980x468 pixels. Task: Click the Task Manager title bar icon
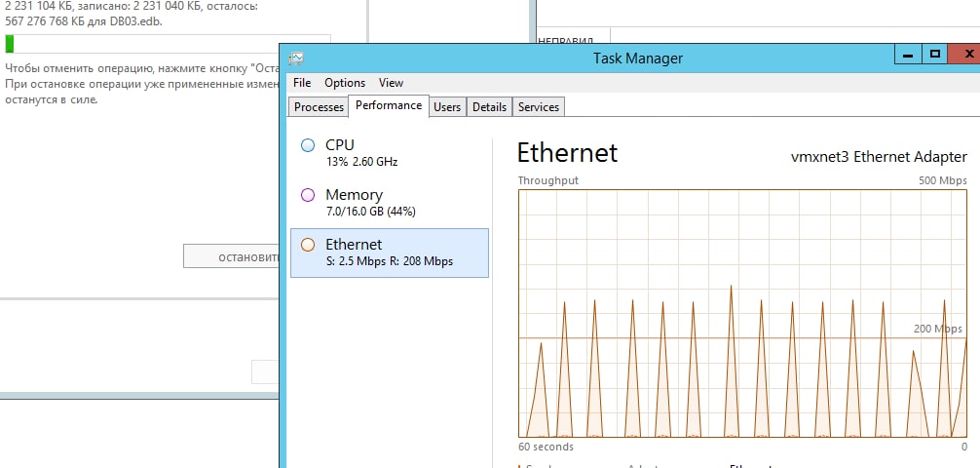coord(296,58)
